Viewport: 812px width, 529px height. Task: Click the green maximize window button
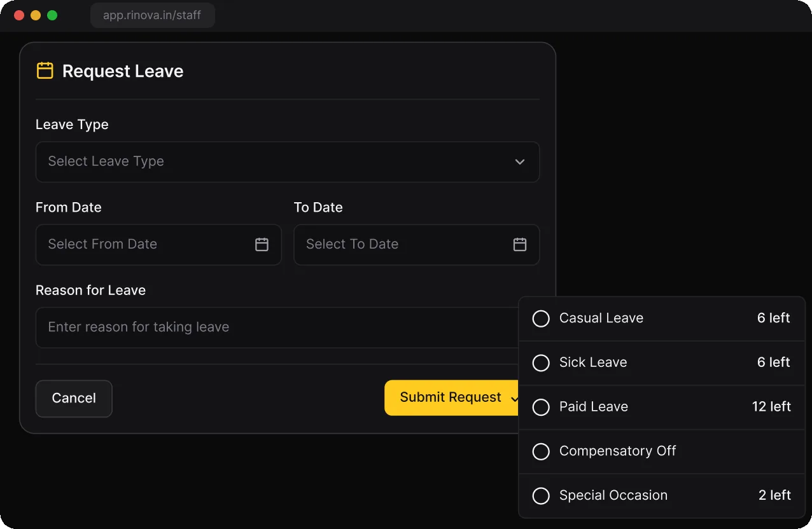point(52,15)
